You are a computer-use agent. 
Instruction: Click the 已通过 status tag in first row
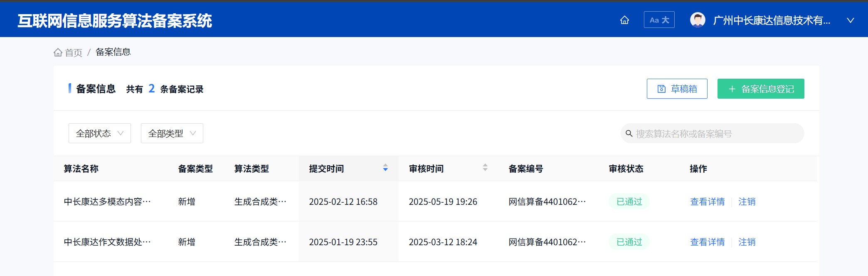[629, 202]
